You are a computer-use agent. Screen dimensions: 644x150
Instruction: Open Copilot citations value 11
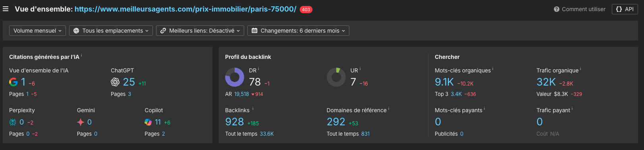[158, 122]
